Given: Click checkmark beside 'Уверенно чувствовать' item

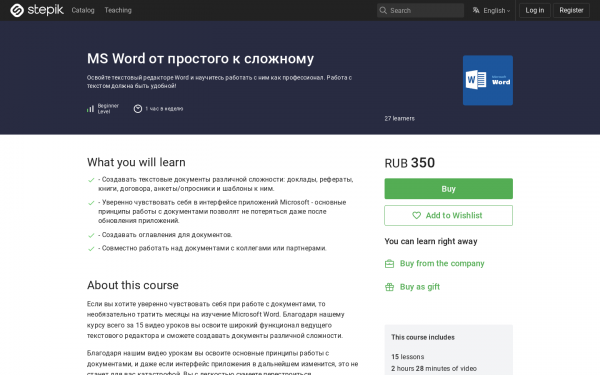Looking at the screenshot, I should 91,203.
